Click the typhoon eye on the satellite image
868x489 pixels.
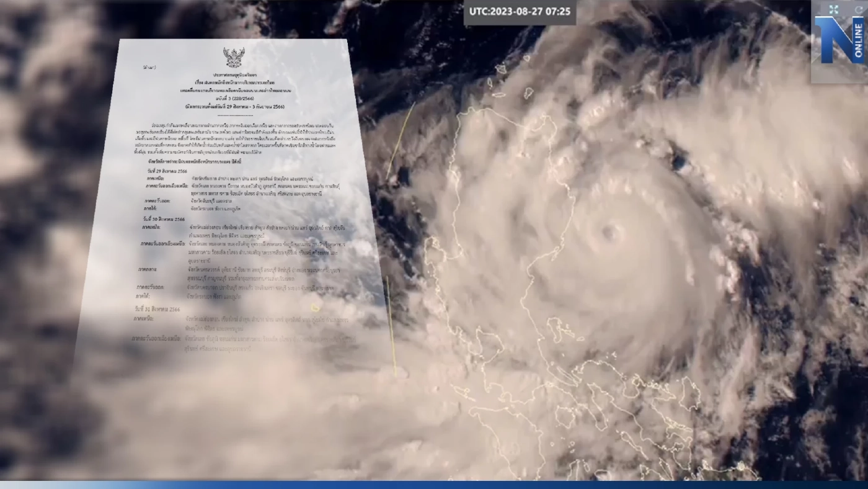point(609,233)
